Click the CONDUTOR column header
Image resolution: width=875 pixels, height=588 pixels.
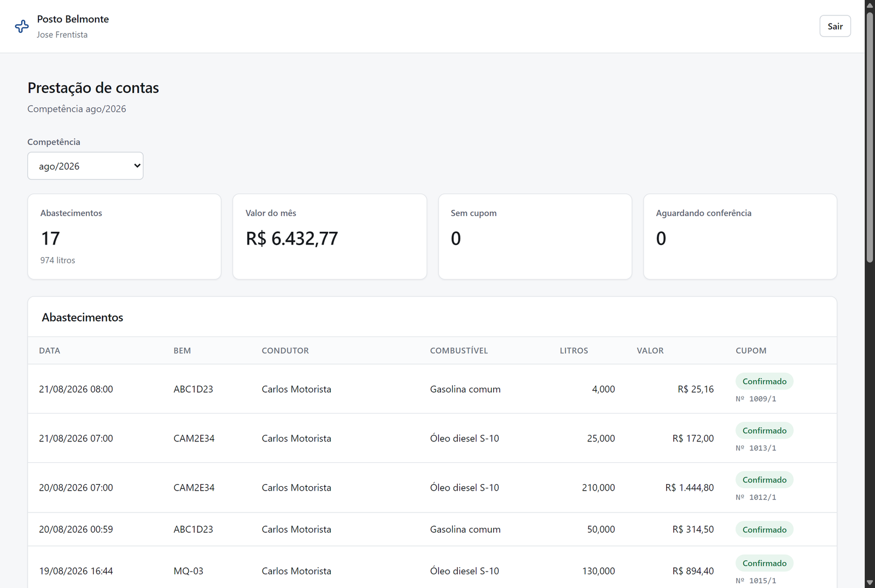click(285, 351)
